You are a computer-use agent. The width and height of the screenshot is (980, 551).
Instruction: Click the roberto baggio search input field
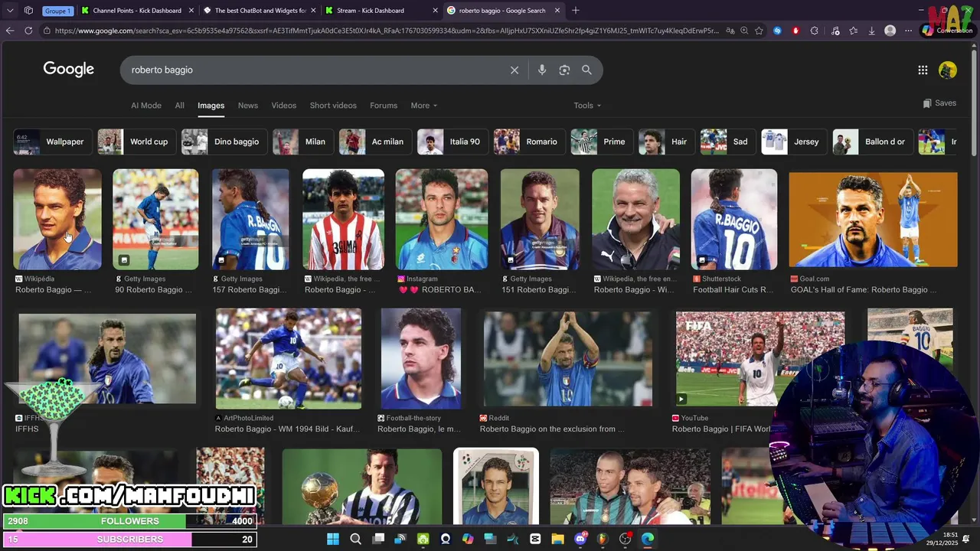click(x=314, y=70)
